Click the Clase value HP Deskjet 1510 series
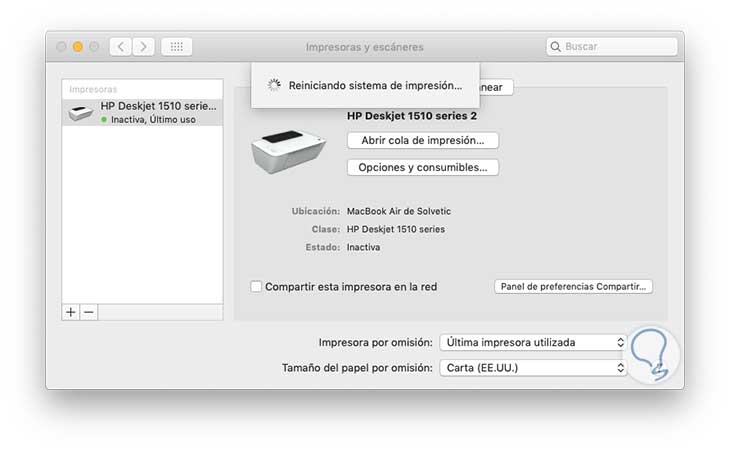730x450 pixels. [396, 229]
